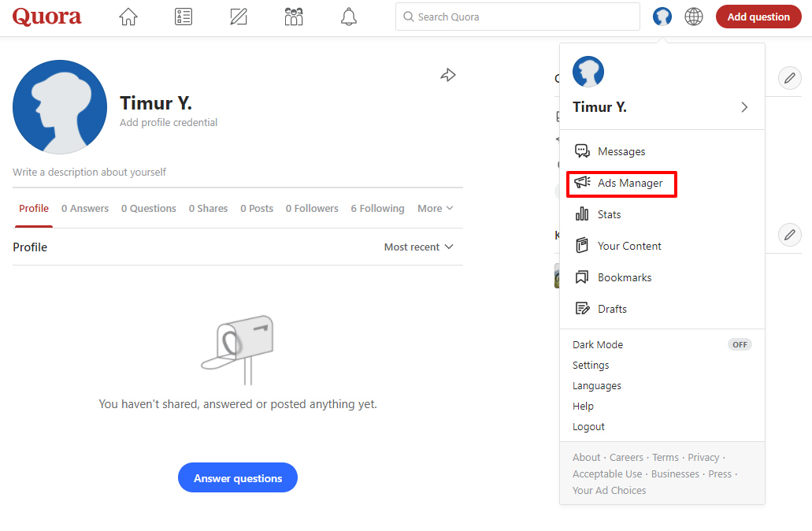Click the top pencil edit icon
Image resolution: width=812 pixels, height=531 pixels.
789,77
